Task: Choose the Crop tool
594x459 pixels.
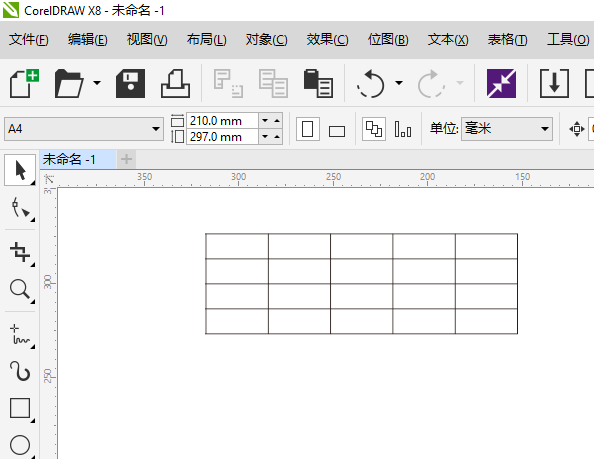Action: tap(20, 252)
